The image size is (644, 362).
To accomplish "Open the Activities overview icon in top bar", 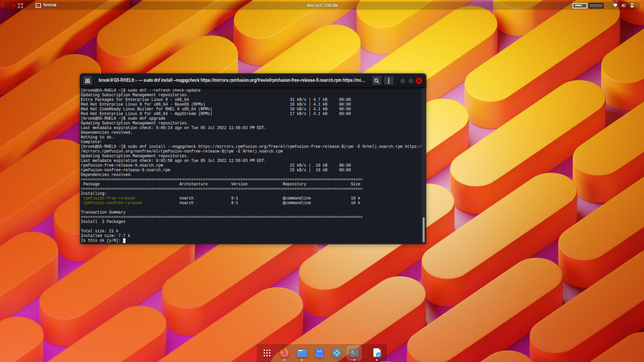I will [20, 5].
